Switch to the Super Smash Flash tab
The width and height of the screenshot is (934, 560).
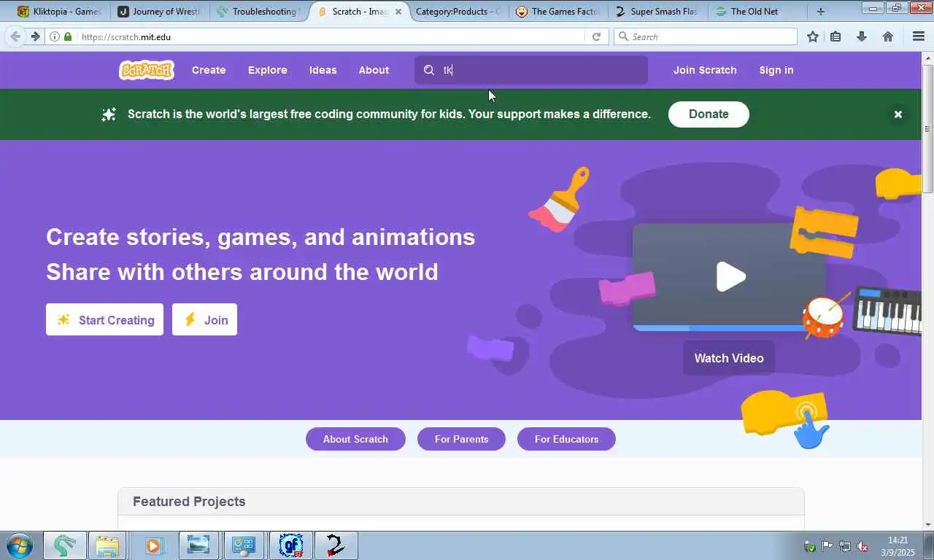point(656,12)
